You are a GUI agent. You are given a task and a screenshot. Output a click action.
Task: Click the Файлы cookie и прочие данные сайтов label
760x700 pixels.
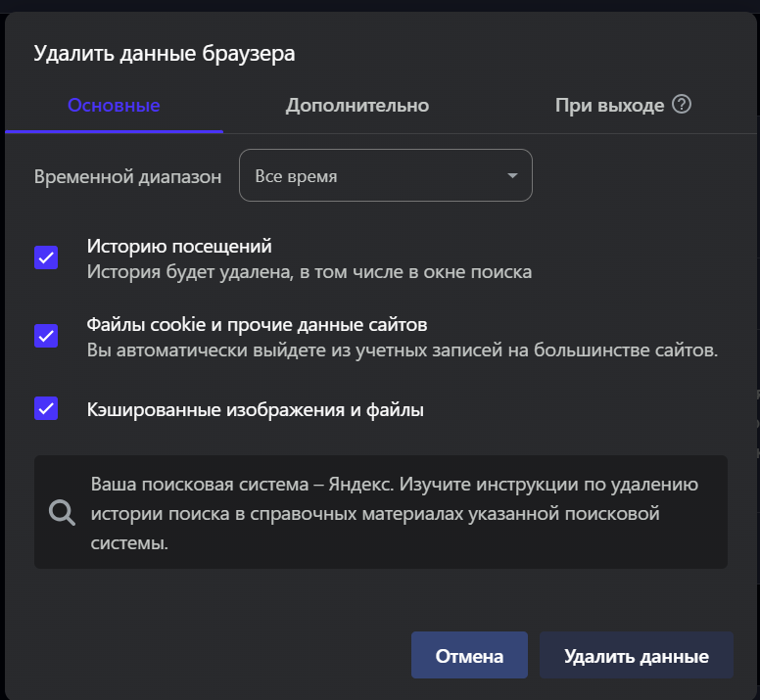[257, 324]
